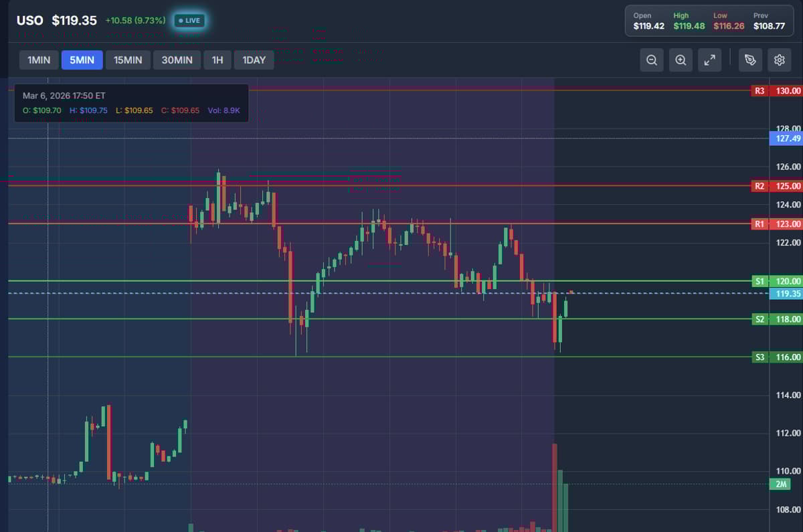The height and width of the screenshot is (532, 803).
Task: Click the R3 resistance label at 130.00
Action: (760, 90)
